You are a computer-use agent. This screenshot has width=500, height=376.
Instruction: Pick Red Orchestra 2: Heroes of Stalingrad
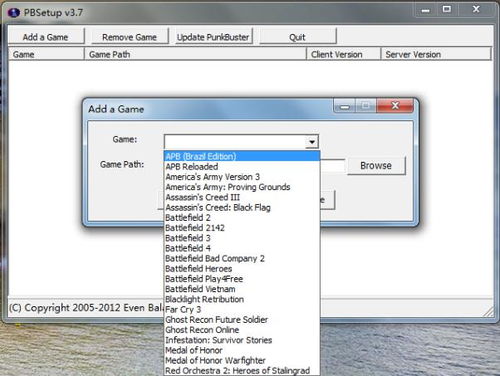coord(242,371)
